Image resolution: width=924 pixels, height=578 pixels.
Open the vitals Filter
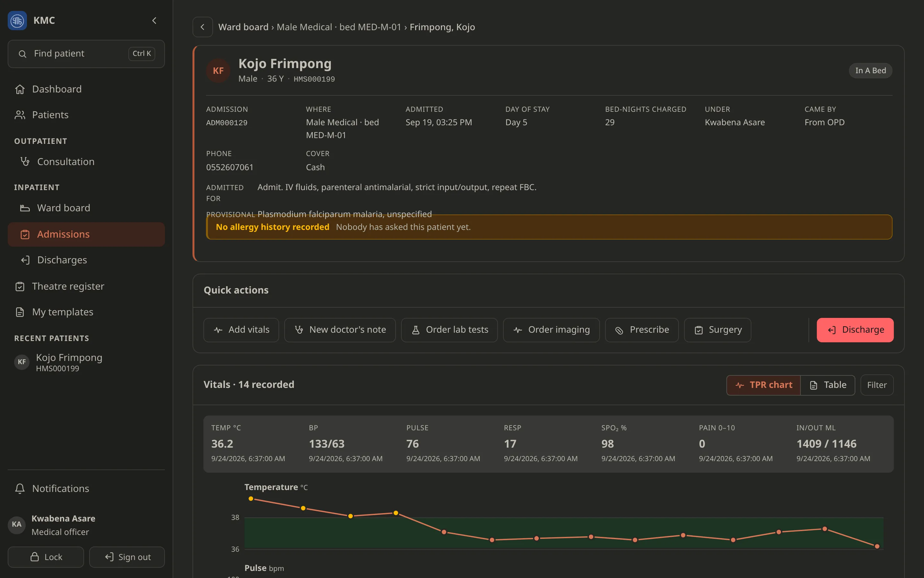point(877,385)
